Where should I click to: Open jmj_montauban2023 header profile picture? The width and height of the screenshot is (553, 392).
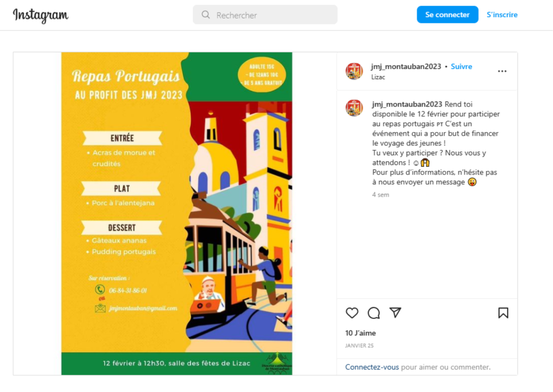point(354,71)
